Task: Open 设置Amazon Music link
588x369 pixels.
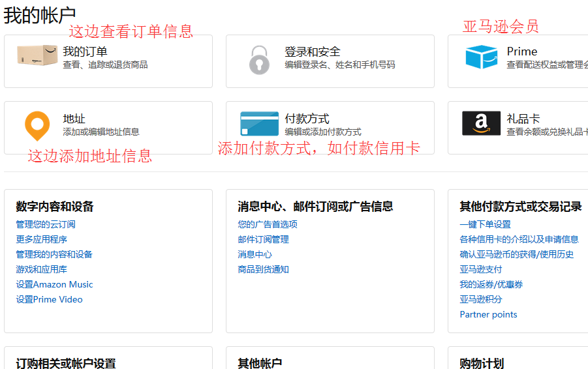Action: point(54,284)
